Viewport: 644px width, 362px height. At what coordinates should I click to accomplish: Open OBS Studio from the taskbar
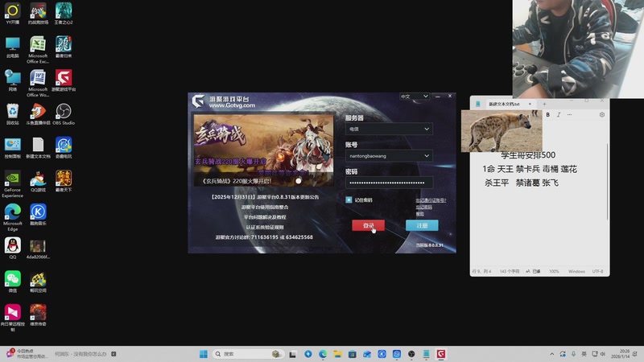tap(411, 354)
